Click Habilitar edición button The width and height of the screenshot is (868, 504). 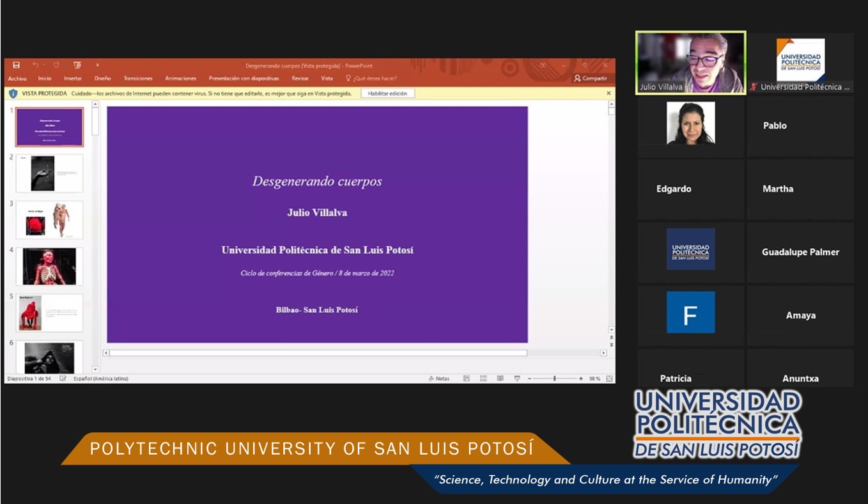(387, 93)
